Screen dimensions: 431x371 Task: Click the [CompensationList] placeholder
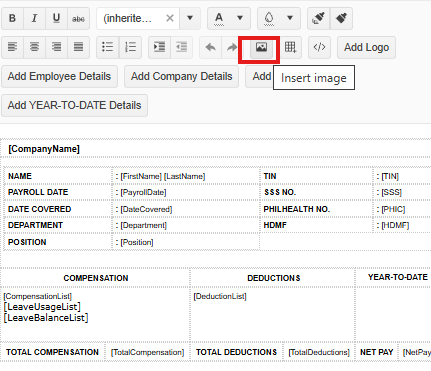coord(38,296)
